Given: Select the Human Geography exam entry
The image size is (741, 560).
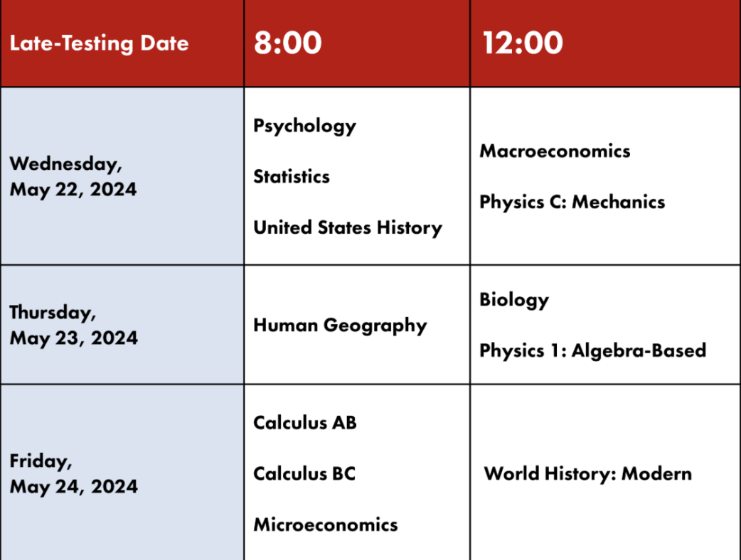Looking at the screenshot, I should pyautogui.click(x=340, y=325).
